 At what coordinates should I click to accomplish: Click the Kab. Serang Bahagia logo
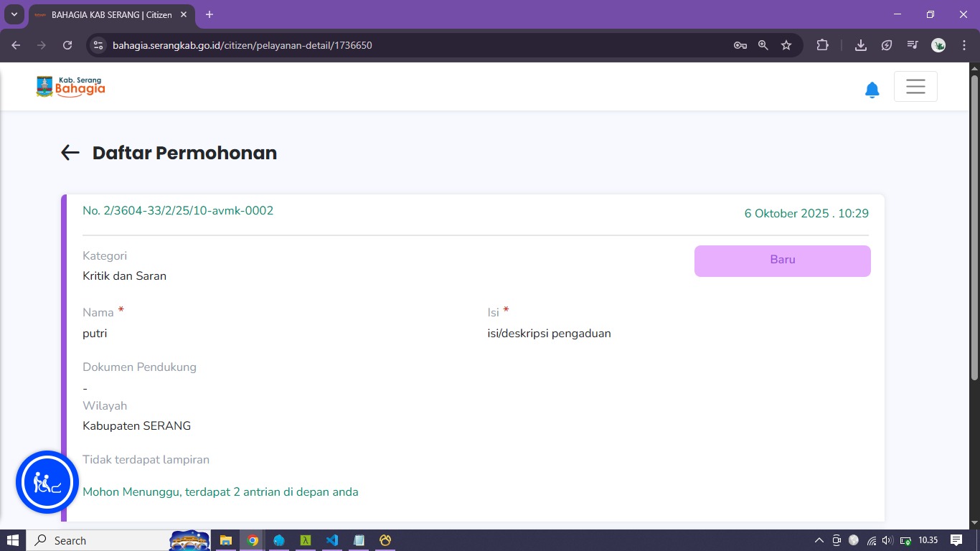pyautogui.click(x=70, y=87)
